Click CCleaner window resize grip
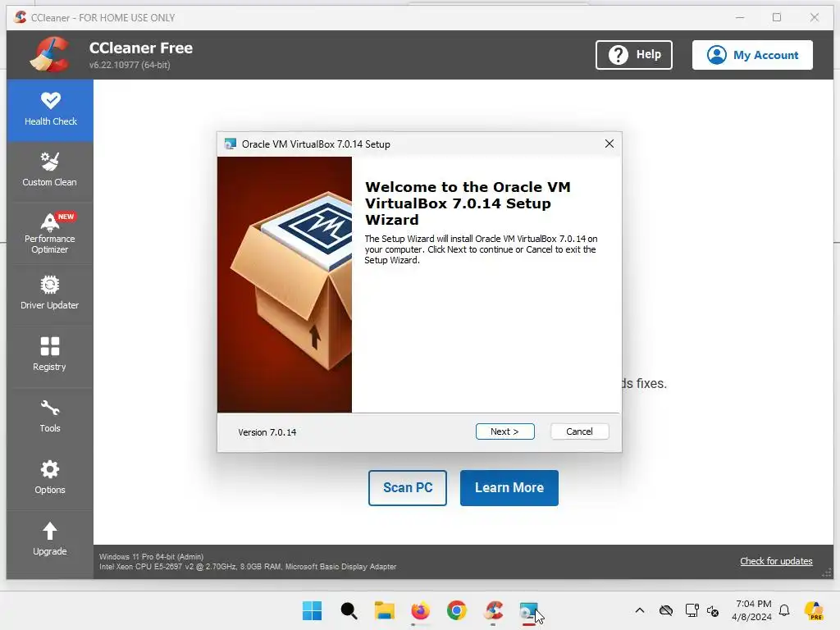The width and height of the screenshot is (840, 630). (x=827, y=573)
